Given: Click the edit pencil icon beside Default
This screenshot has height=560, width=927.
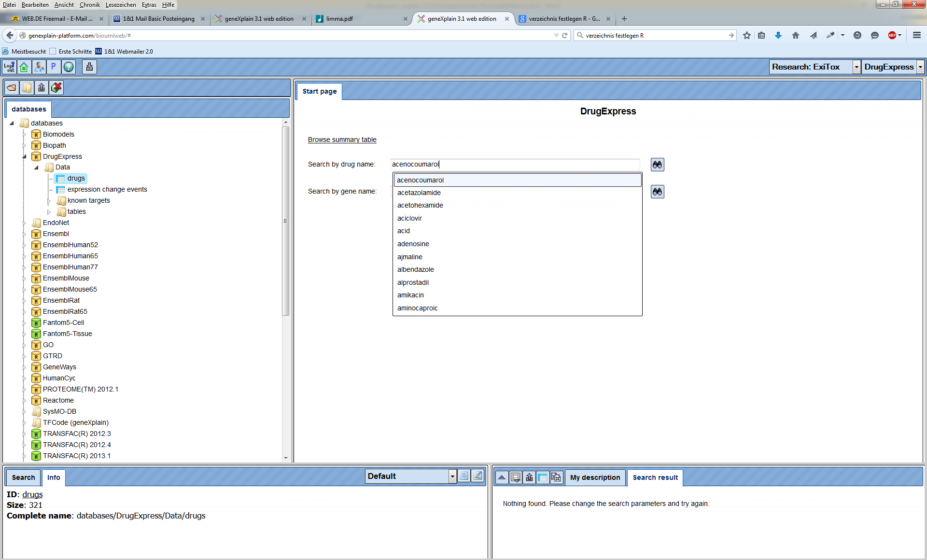Looking at the screenshot, I should [x=478, y=476].
